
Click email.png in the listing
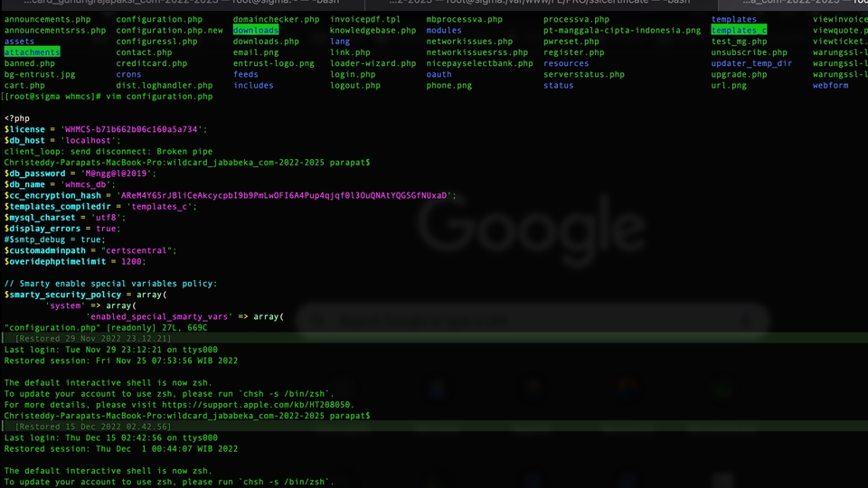pos(256,52)
